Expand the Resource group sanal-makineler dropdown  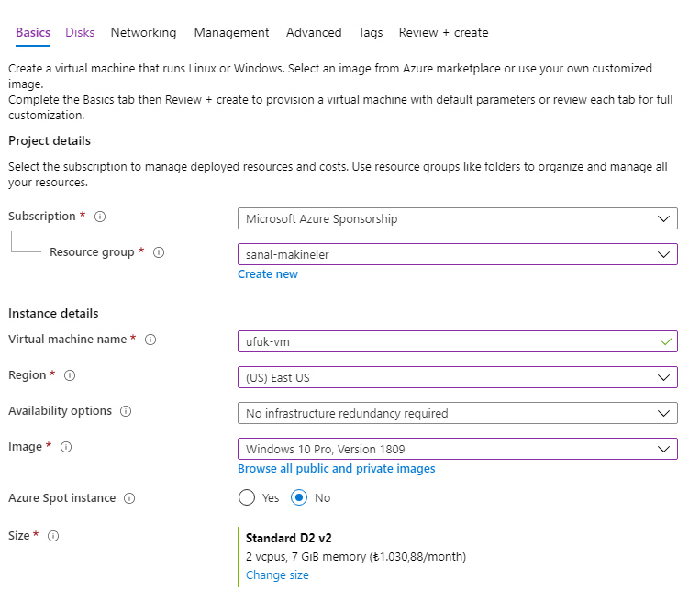click(458, 254)
